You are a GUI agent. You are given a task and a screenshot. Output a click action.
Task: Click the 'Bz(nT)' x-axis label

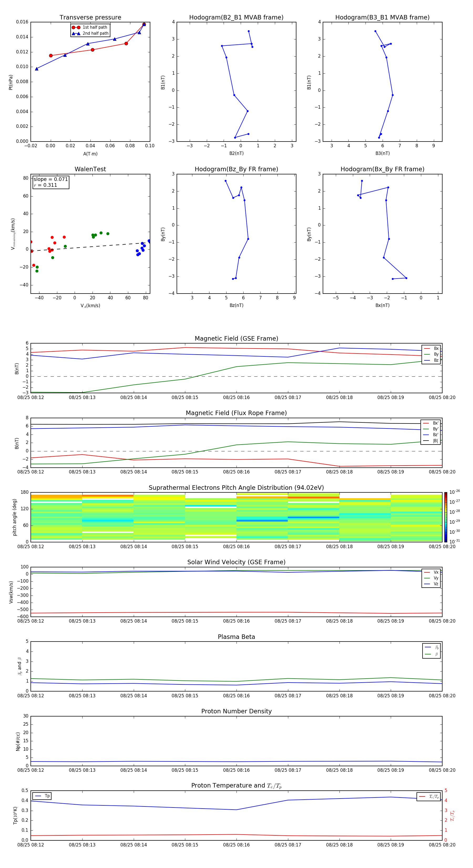tap(236, 305)
